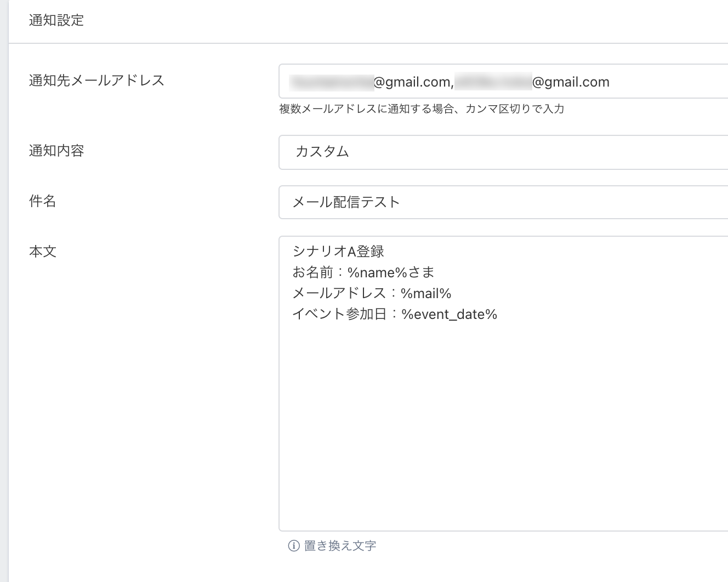
Task: Click the 通知先メールアドレス label
Action: pos(96,81)
